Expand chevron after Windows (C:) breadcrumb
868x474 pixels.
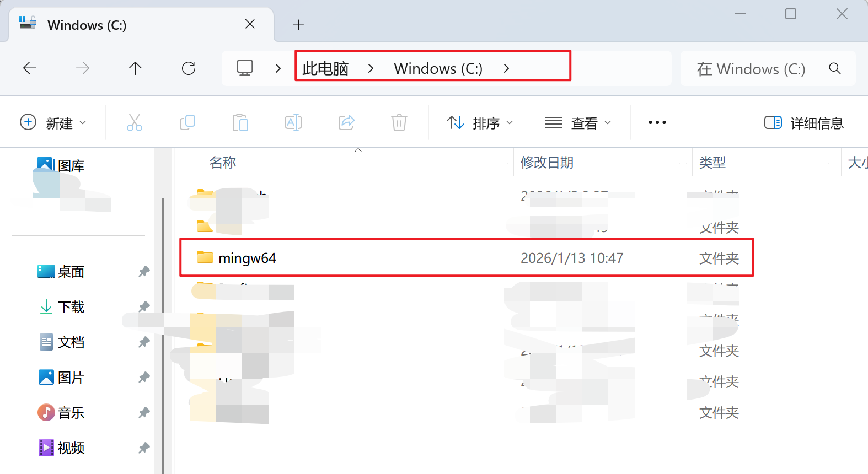[x=506, y=68]
